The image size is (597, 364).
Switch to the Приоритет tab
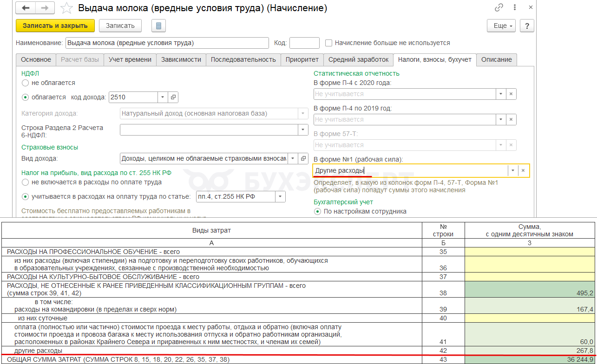(302, 60)
